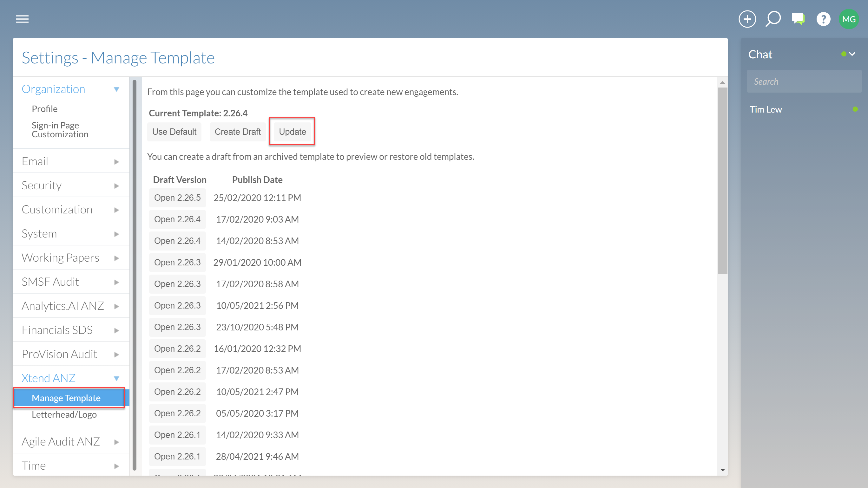Open the hamburger navigation menu
868x488 pixels.
[x=22, y=19]
